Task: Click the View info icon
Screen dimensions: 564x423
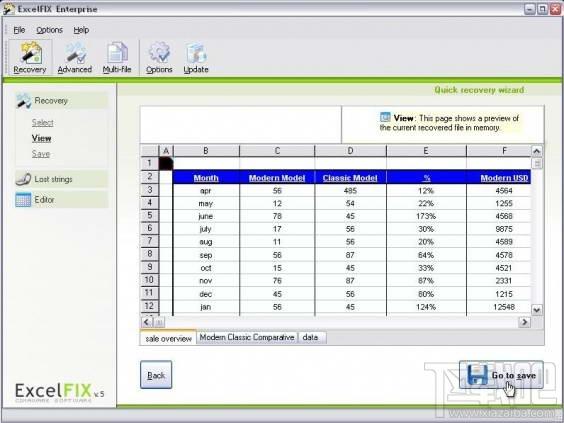Action: (x=385, y=117)
